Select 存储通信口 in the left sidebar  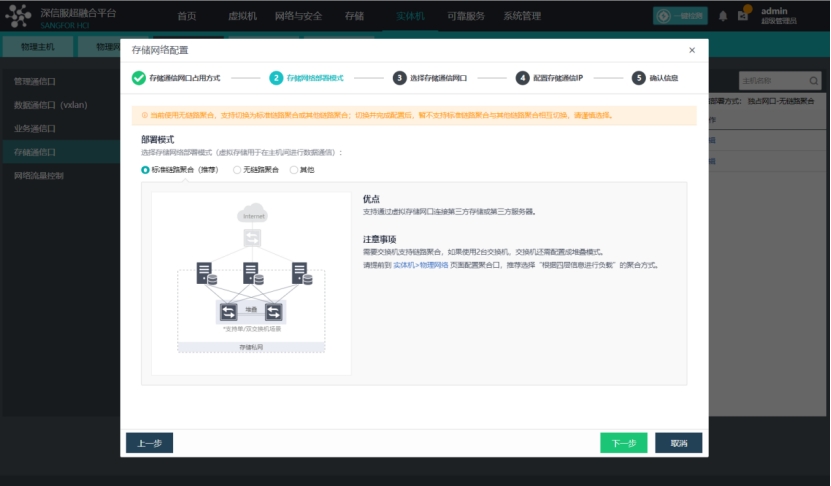point(61,152)
